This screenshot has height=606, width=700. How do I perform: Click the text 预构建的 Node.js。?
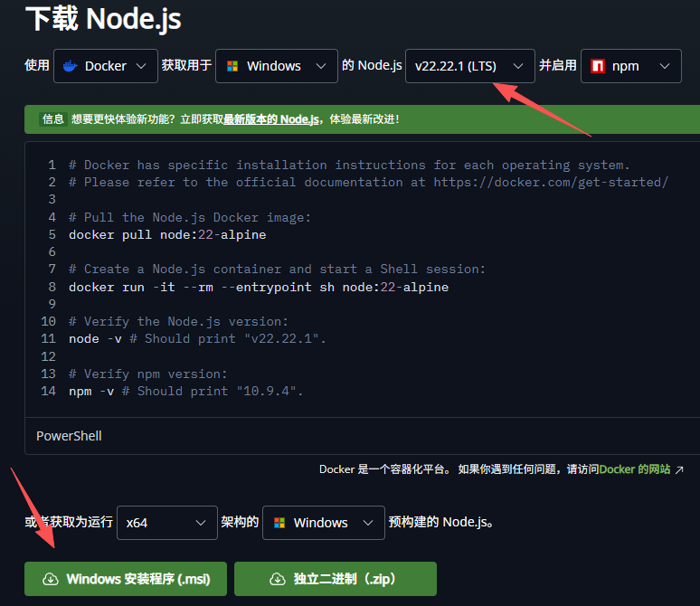[441, 522]
